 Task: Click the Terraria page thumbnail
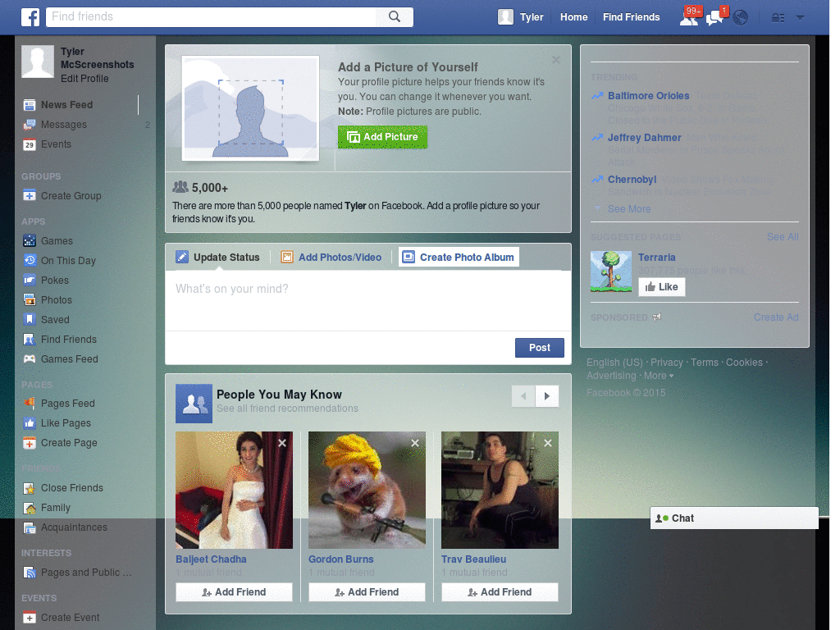point(611,272)
